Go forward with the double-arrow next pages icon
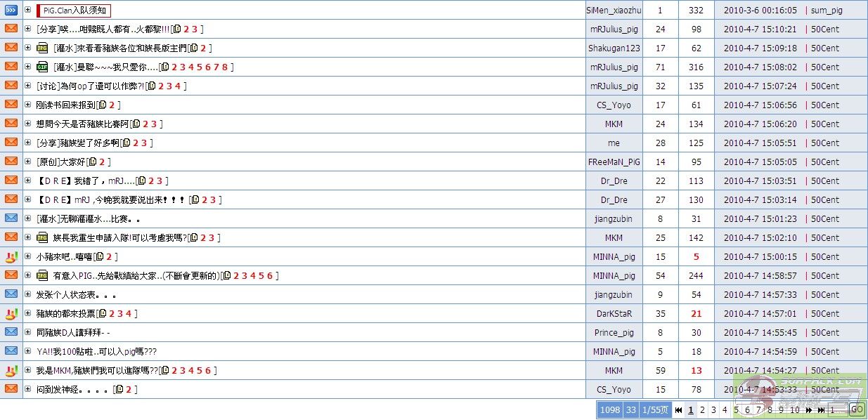The height and width of the screenshot is (420, 868). click(x=809, y=410)
